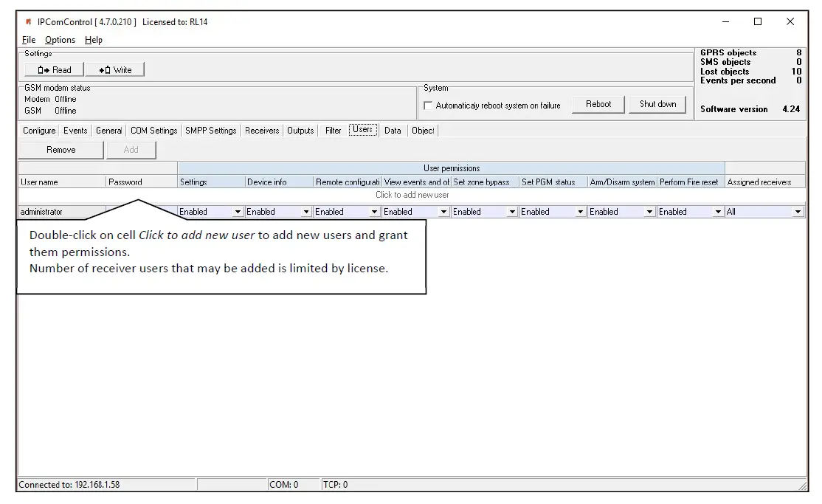
Task: Click the Read settings button
Action: coord(54,70)
